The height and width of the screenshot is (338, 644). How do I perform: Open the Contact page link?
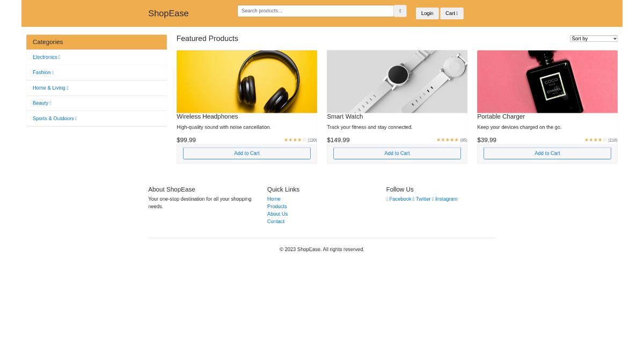pos(275,221)
